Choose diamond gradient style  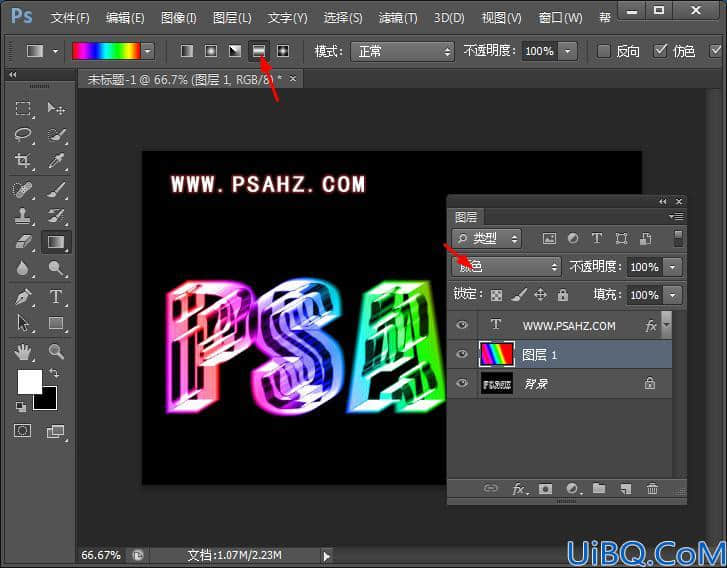pyautogui.click(x=283, y=51)
